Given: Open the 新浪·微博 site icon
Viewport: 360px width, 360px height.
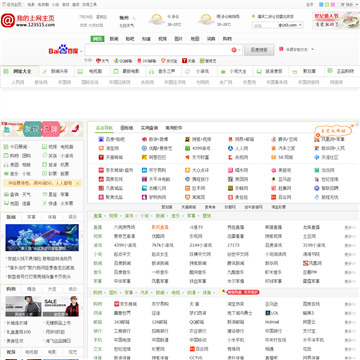Looking at the screenshot, I should click(x=144, y=139).
